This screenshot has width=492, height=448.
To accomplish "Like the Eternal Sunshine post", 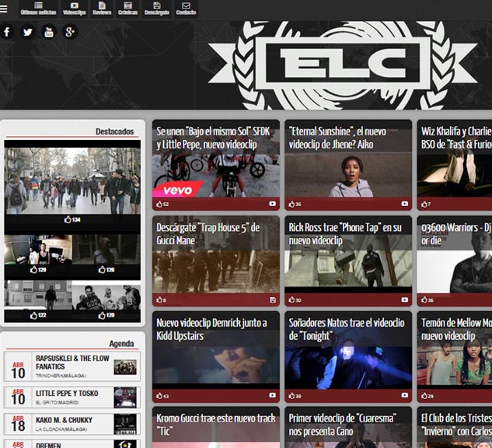I will click(295, 204).
